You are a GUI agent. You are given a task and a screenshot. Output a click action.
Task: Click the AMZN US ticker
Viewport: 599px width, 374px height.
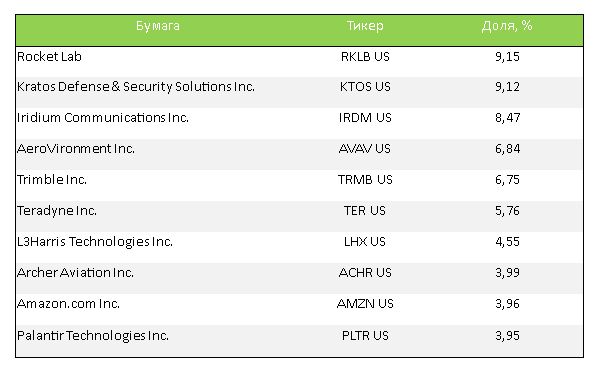click(365, 304)
